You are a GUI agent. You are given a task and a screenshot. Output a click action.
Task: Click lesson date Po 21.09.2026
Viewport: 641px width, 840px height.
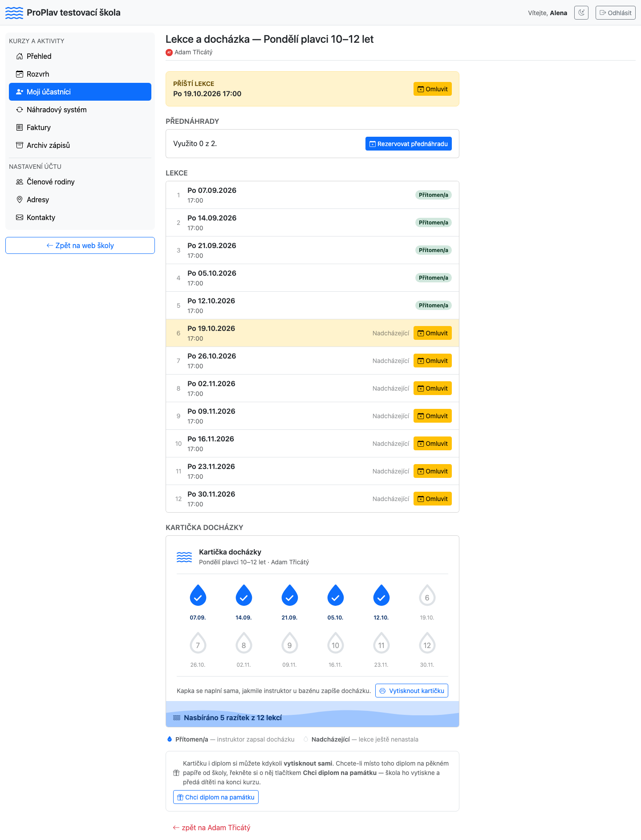(212, 246)
